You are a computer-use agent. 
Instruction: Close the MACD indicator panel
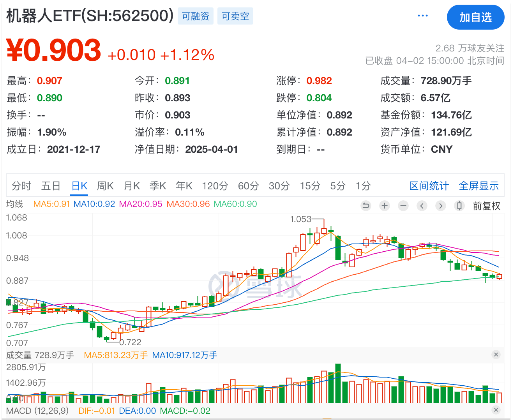tap(496, 410)
